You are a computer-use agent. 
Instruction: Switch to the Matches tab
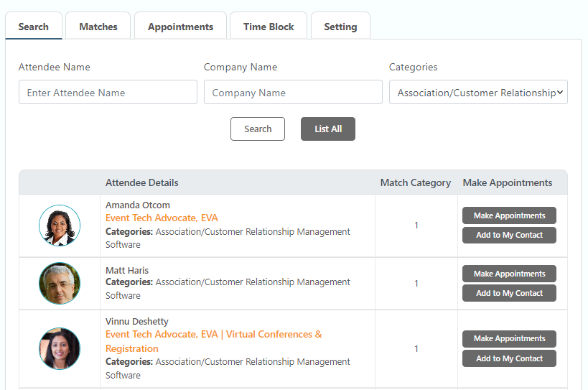click(x=98, y=27)
